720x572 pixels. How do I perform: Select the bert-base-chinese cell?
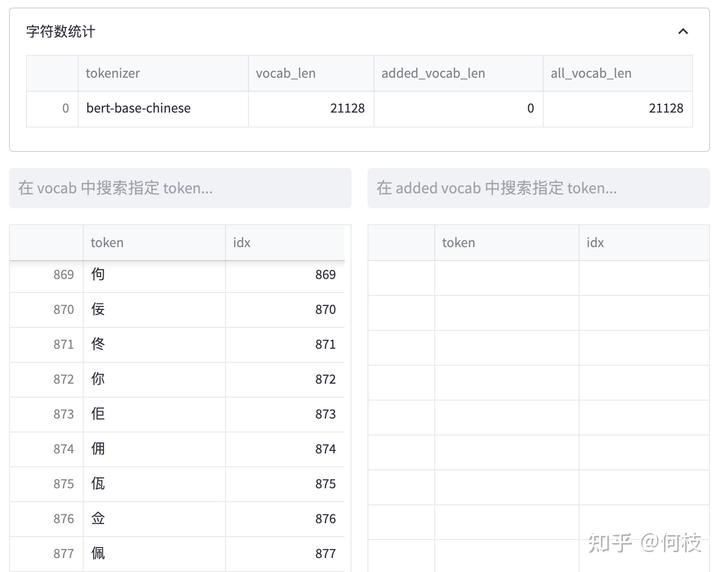pos(163,108)
